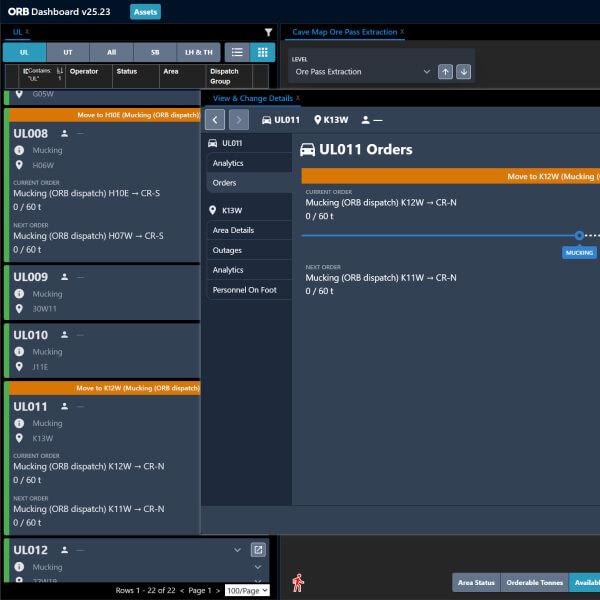Click the K13W location pin in details header

tap(317, 120)
